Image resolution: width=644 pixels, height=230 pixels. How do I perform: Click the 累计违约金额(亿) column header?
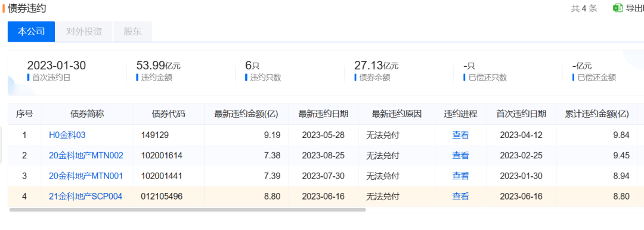pyautogui.click(x=597, y=114)
